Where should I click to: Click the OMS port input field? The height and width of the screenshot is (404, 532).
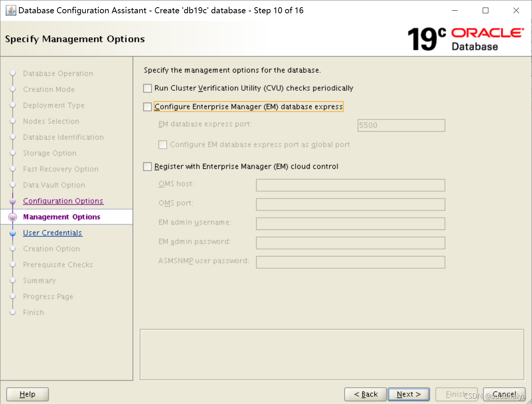coord(350,204)
